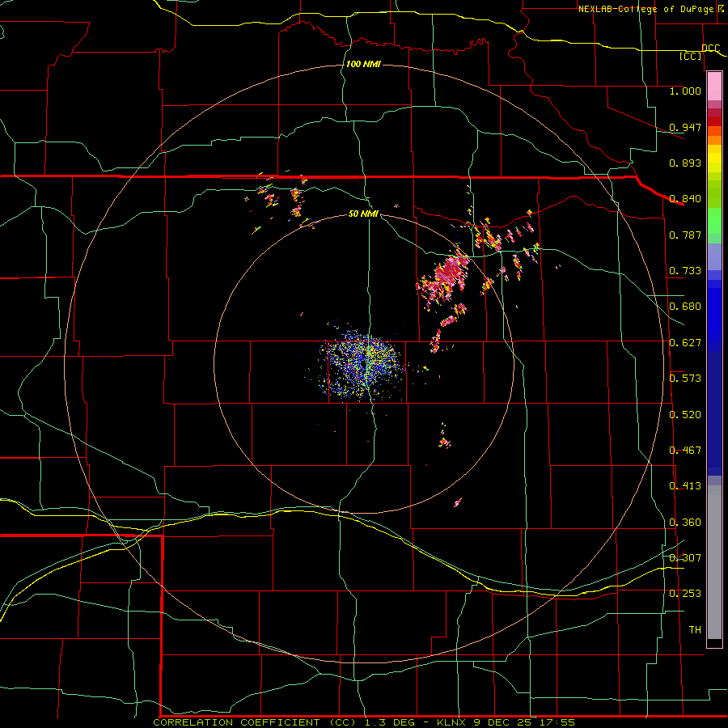Select the 1.000 scale value
Screen dimensions: 728x728
pyautogui.click(x=685, y=91)
